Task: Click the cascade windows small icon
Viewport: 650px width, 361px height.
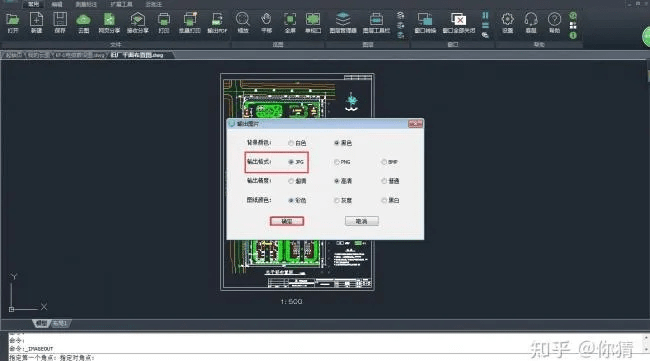Action: (485, 35)
